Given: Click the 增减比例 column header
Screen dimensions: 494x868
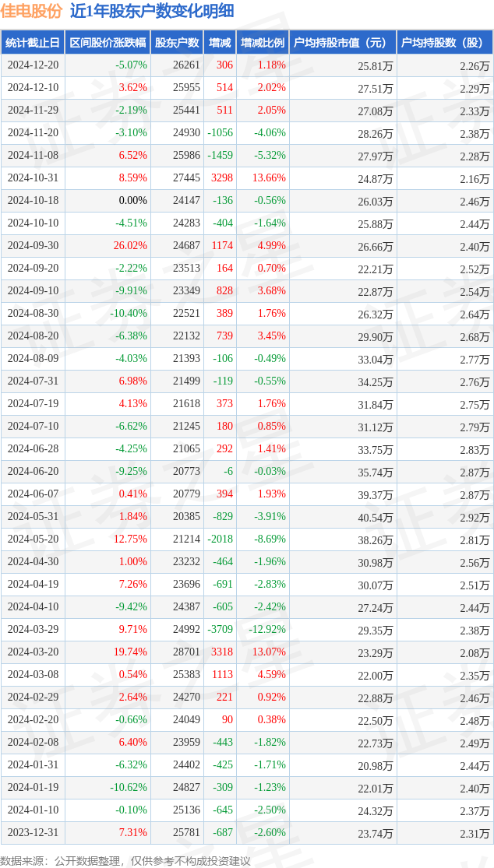Looking at the screenshot, I should pos(263,42).
